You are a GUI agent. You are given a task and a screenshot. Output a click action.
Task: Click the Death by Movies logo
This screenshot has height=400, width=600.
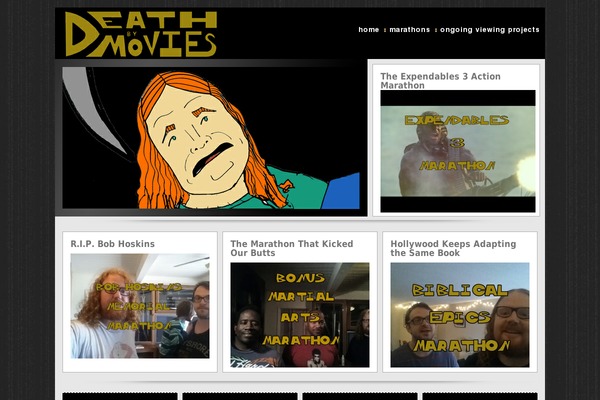click(141, 34)
